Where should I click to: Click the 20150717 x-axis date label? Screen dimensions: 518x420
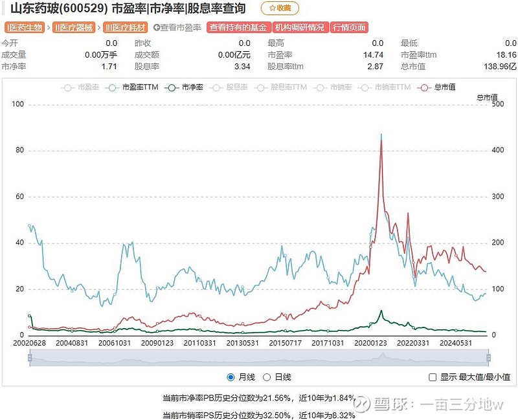click(285, 343)
